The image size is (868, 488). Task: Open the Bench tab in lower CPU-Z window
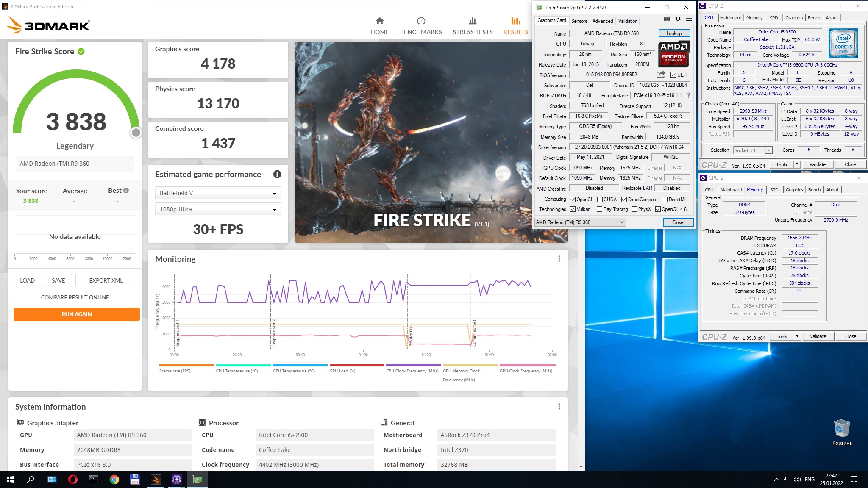pyautogui.click(x=815, y=190)
